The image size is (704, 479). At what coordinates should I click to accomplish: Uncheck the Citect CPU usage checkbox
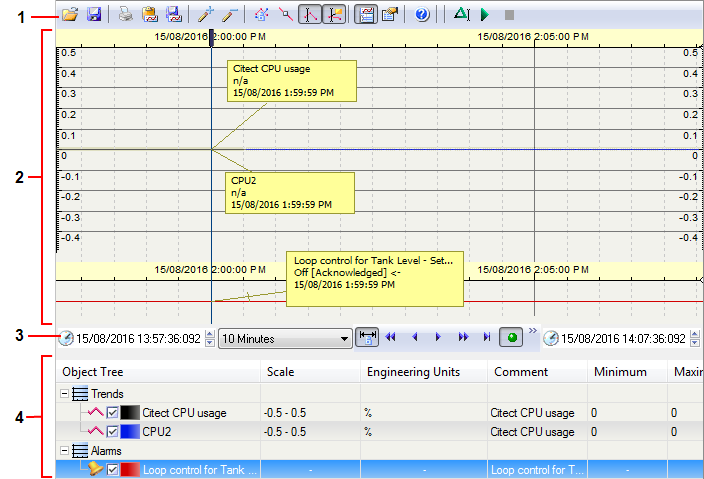112,412
